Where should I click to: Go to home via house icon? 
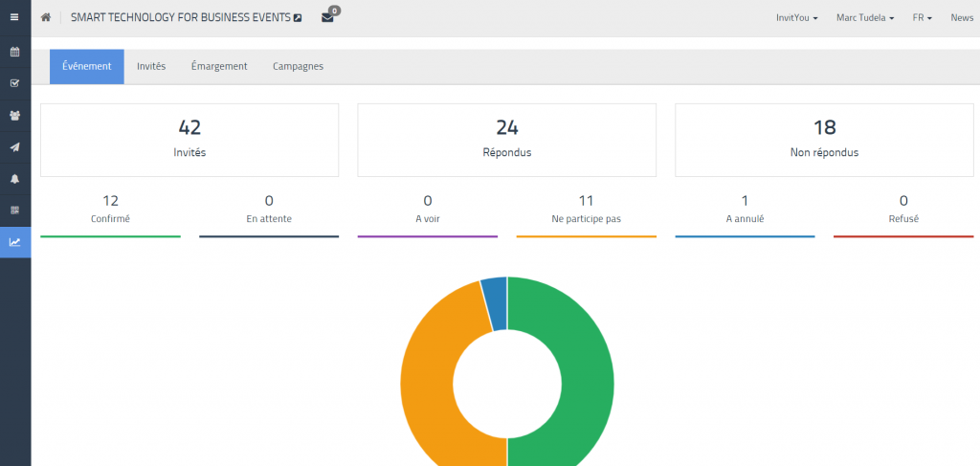click(x=46, y=17)
